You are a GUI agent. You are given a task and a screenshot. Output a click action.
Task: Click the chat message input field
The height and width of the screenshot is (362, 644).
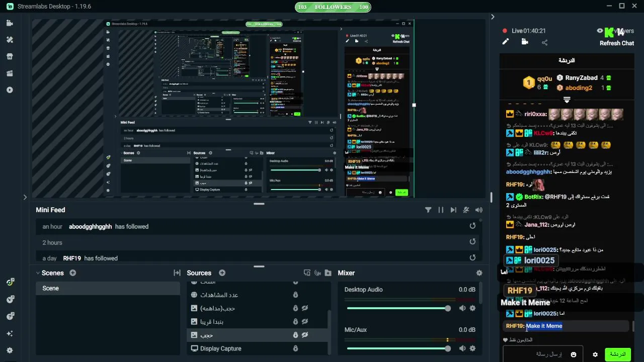[543, 354]
